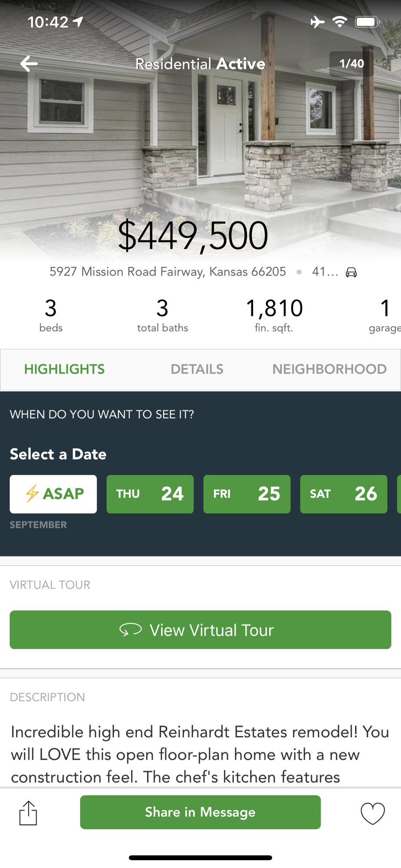Tap the Share in Message button
The height and width of the screenshot is (868, 401).
tap(200, 812)
